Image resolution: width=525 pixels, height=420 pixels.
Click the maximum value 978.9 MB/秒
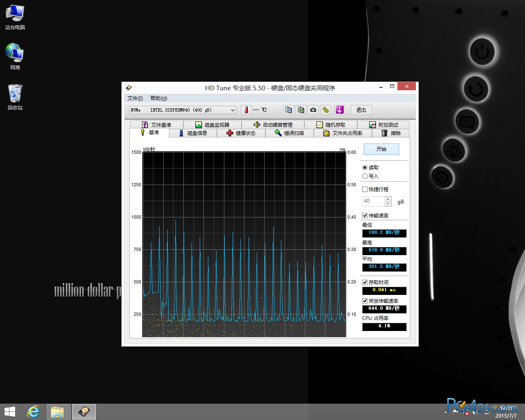pos(384,251)
